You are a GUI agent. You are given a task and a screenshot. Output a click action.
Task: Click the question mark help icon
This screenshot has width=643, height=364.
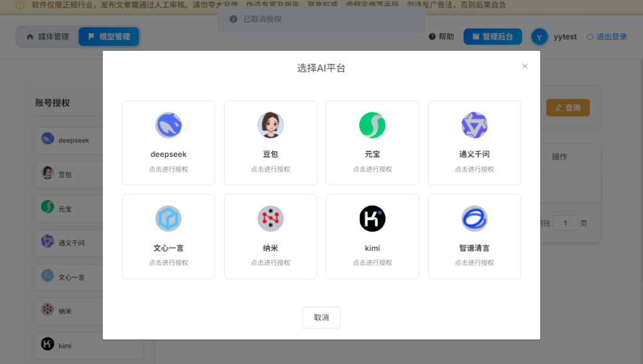click(x=432, y=36)
